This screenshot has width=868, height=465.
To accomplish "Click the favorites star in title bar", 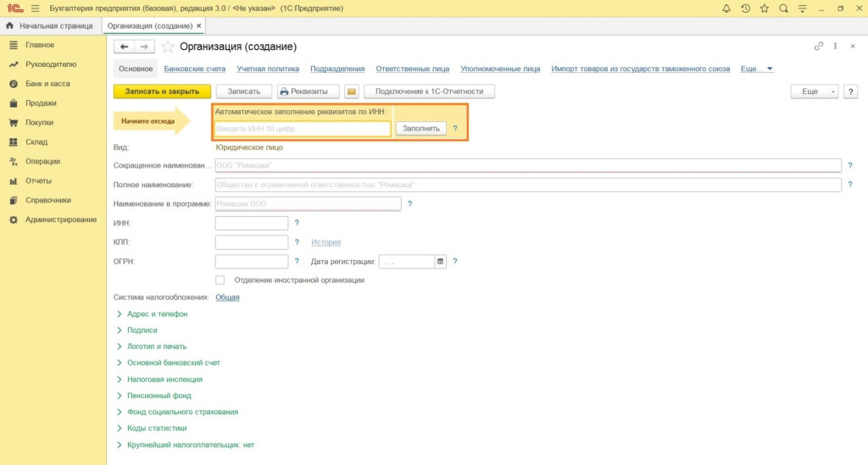I will [x=764, y=8].
